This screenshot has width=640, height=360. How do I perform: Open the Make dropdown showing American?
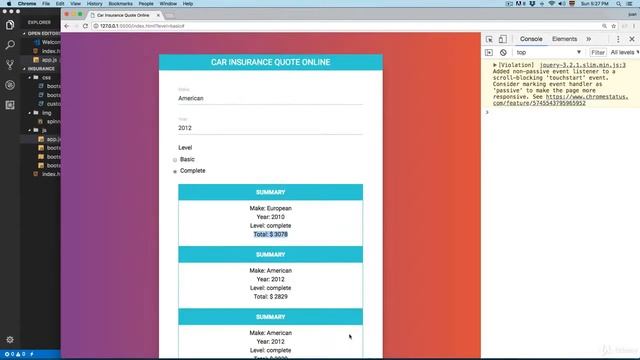pos(270,98)
